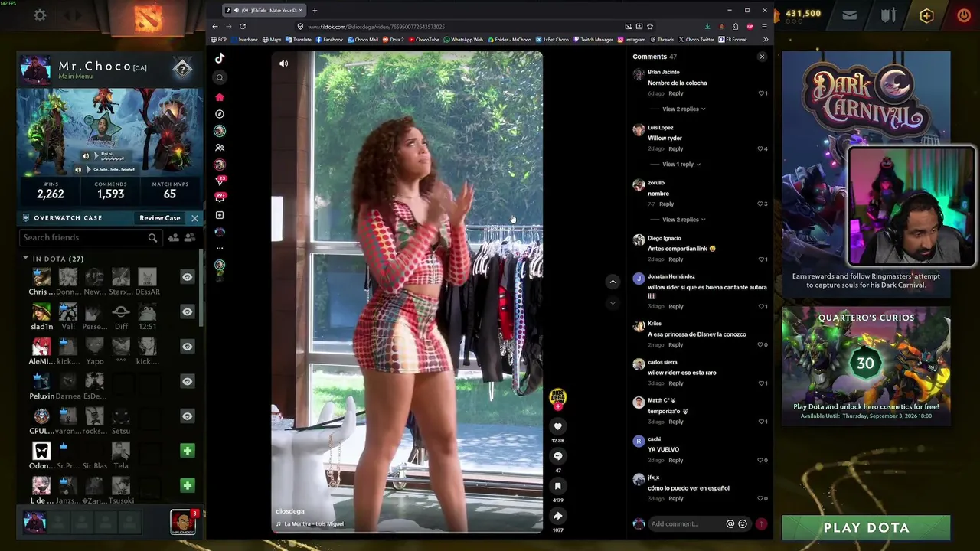980x551 pixels.
Task: Go to previous video up arrow
Action: click(x=612, y=282)
